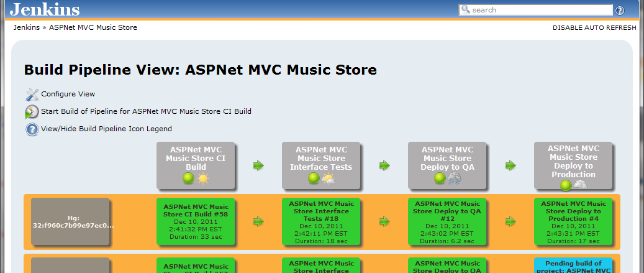Click the search input field
This screenshot has width=644, height=273.
click(x=535, y=10)
